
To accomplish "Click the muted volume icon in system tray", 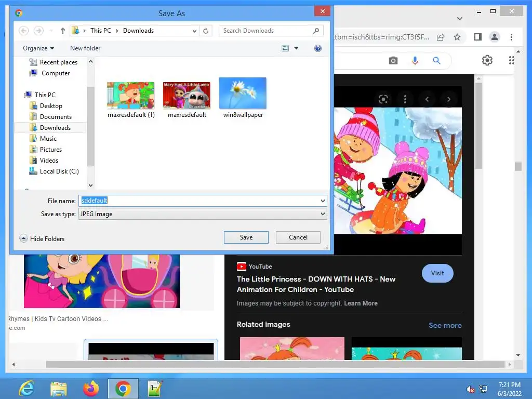I will point(470,389).
